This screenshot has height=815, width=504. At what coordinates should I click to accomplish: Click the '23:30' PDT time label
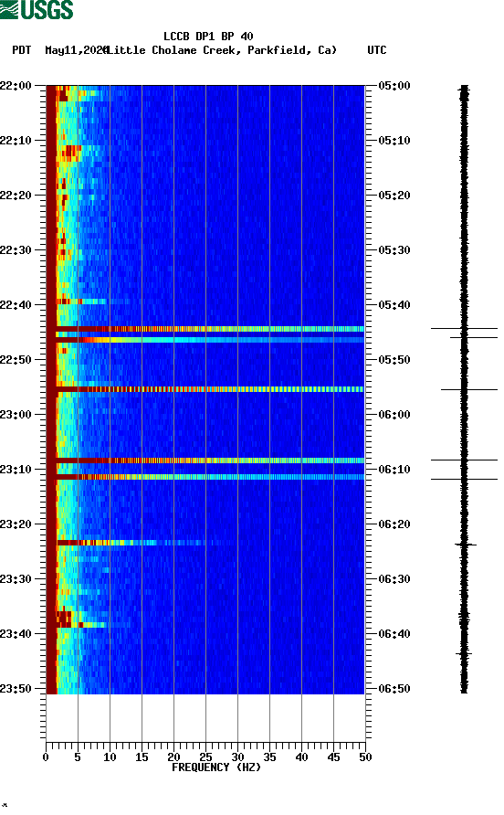(16, 579)
